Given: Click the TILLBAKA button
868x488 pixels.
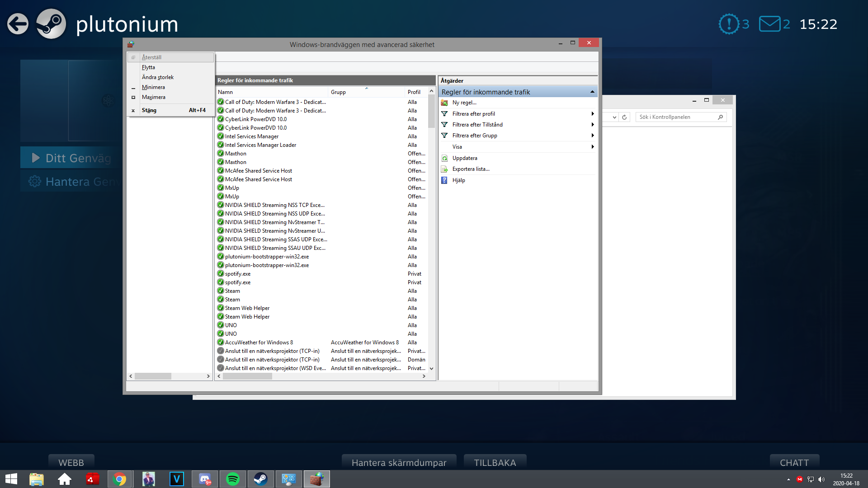Looking at the screenshot, I should [495, 462].
